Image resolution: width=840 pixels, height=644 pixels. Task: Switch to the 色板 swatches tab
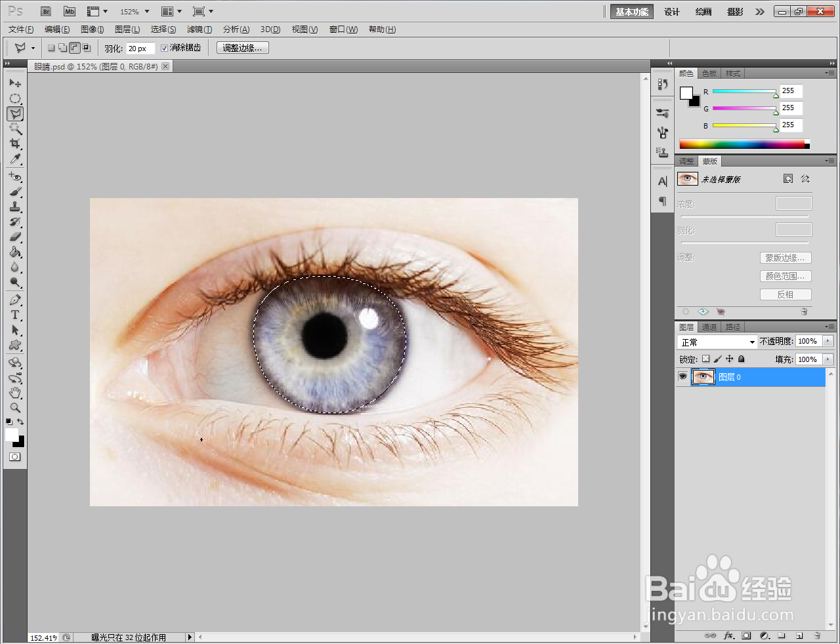click(709, 73)
